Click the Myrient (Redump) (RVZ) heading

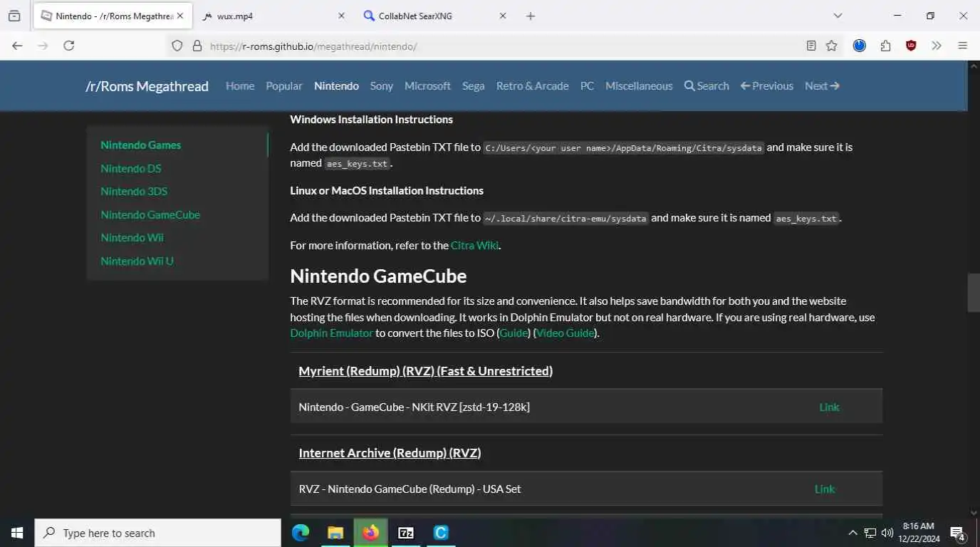pos(426,370)
